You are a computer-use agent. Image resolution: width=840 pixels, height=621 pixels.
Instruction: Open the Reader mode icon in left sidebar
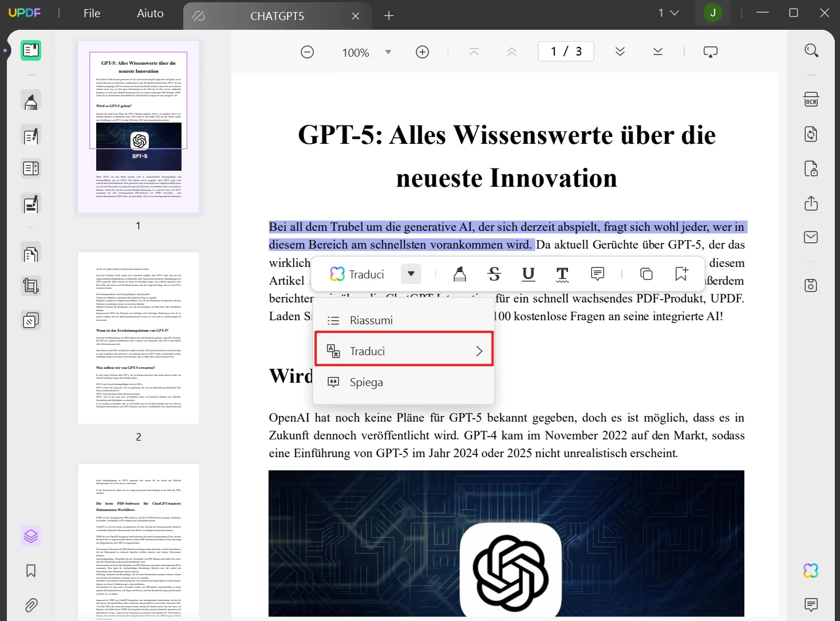click(x=31, y=50)
